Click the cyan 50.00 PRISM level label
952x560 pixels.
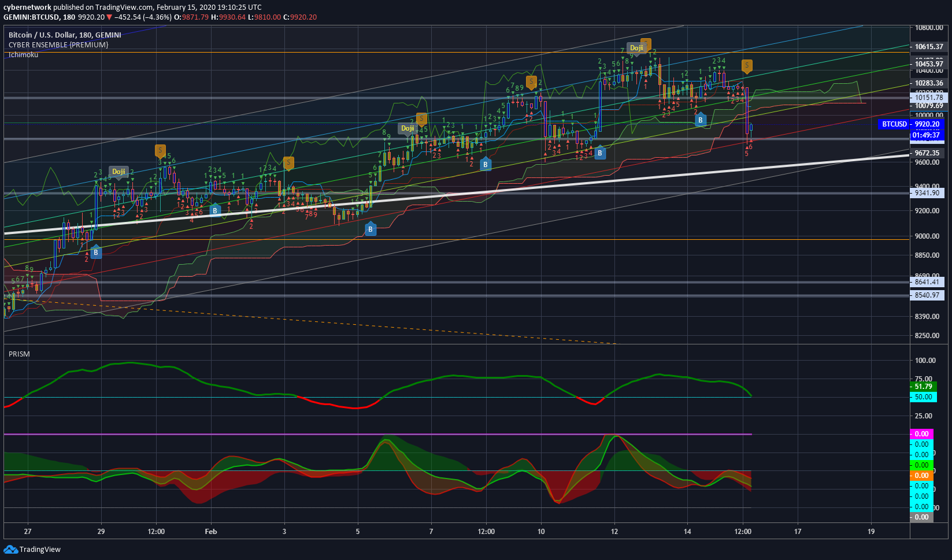(x=923, y=397)
